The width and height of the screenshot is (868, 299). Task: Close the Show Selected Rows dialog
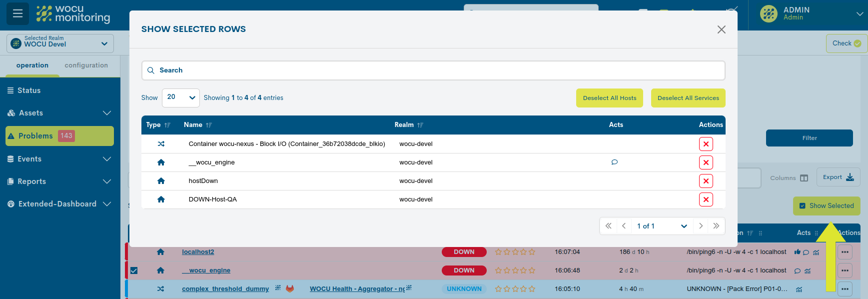[721, 29]
